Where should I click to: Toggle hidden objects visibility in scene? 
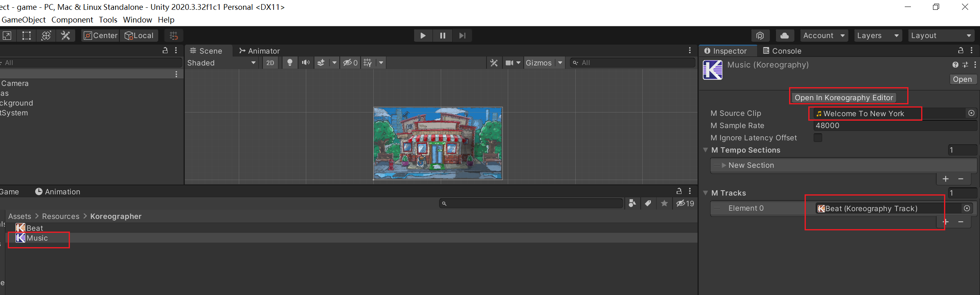tap(350, 63)
